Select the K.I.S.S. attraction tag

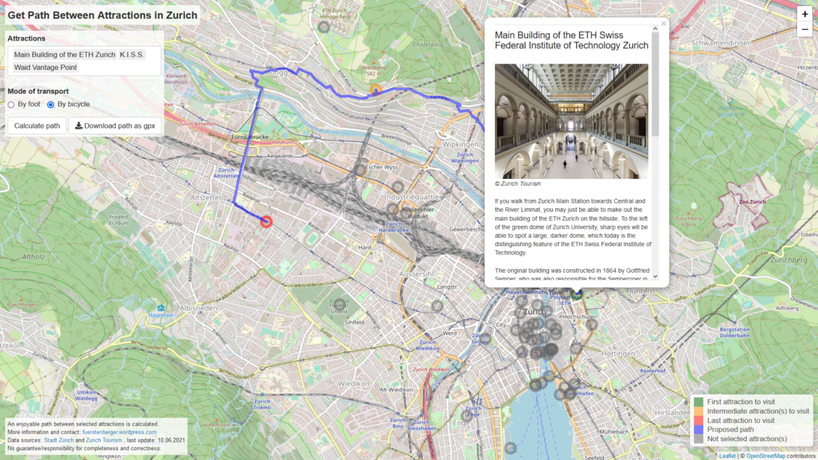[132, 55]
